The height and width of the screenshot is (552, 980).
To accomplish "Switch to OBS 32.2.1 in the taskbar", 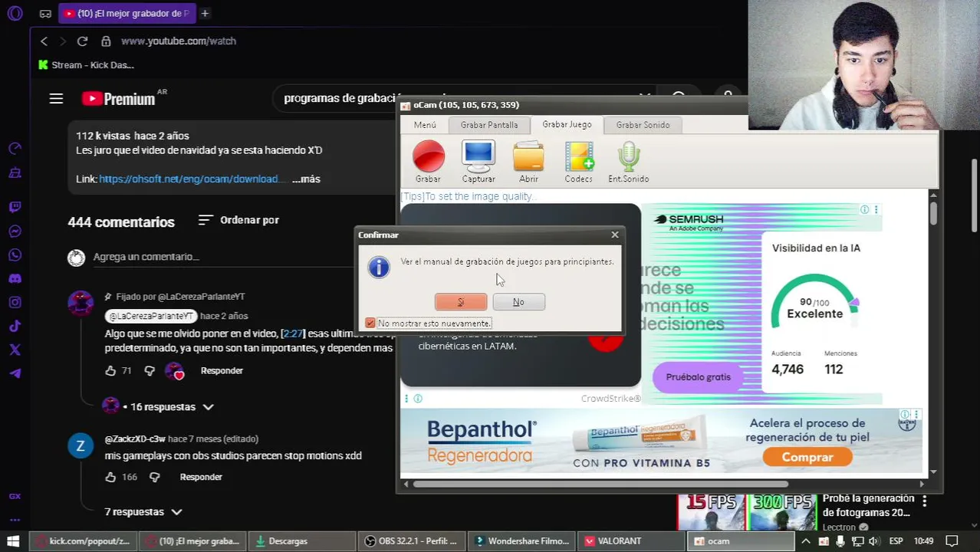I will 411,540.
